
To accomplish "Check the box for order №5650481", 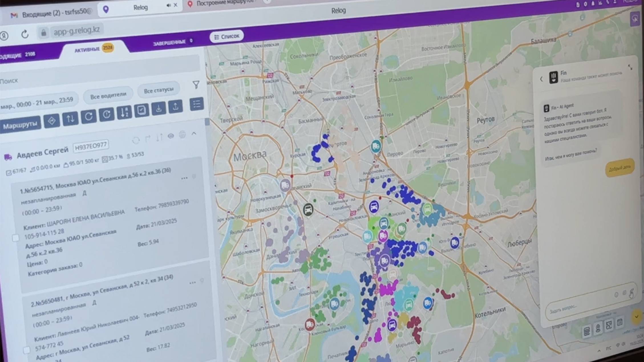I will [27, 350].
